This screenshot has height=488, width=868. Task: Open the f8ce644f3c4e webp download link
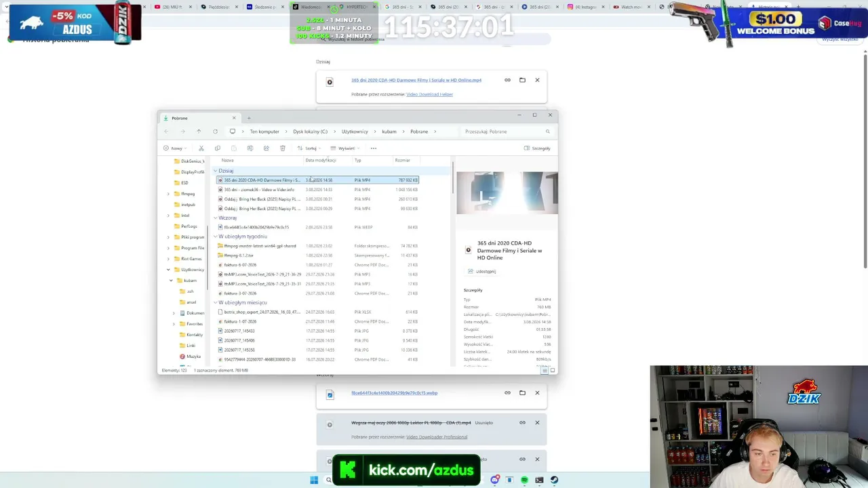[394, 392]
